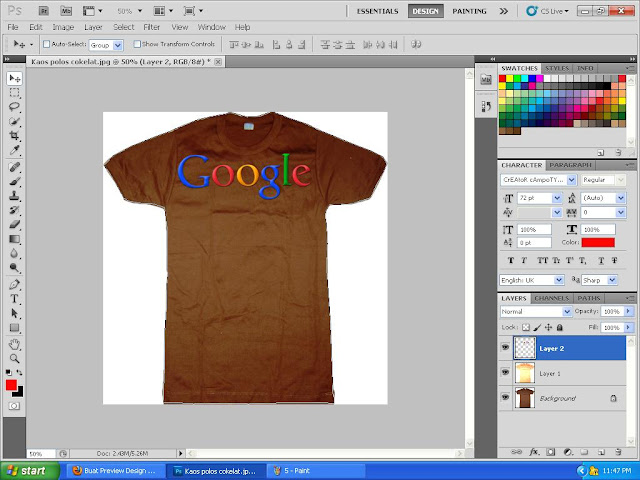Switch to the Channels tab
The height and width of the screenshot is (480, 640).
pyautogui.click(x=551, y=298)
